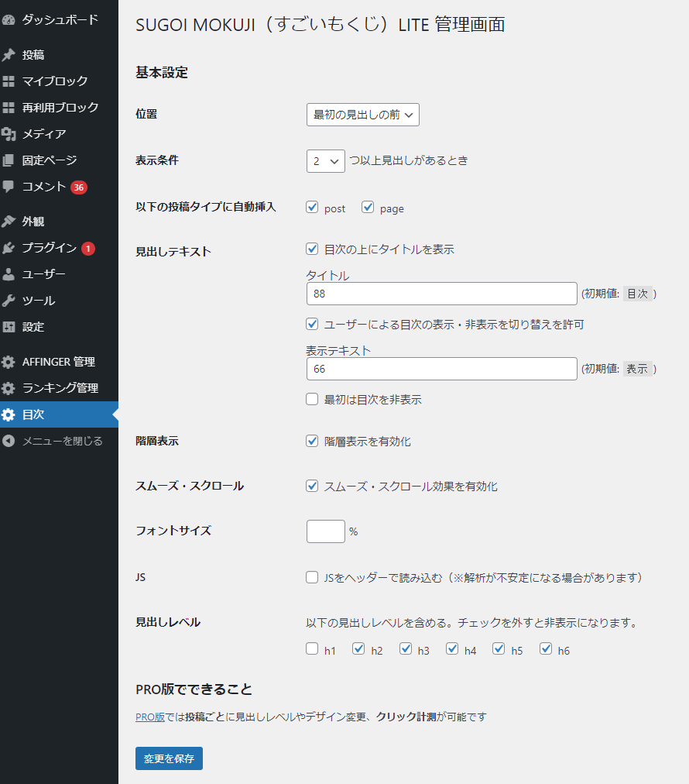Click the dashboard gauge icon
689x784 pixels.
[9, 20]
